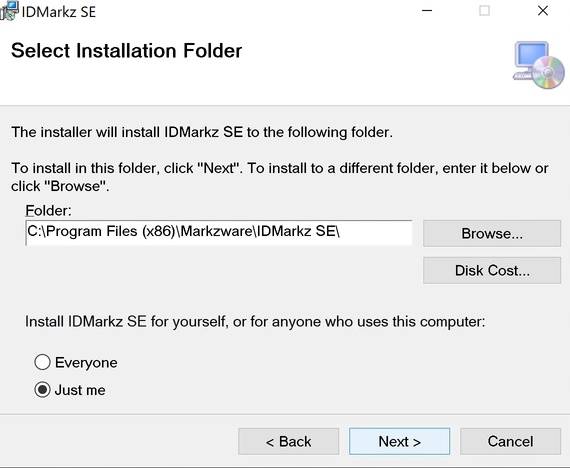Click into the Folder path input field
Viewport: 570px width, 468px height.
(x=219, y=233)
